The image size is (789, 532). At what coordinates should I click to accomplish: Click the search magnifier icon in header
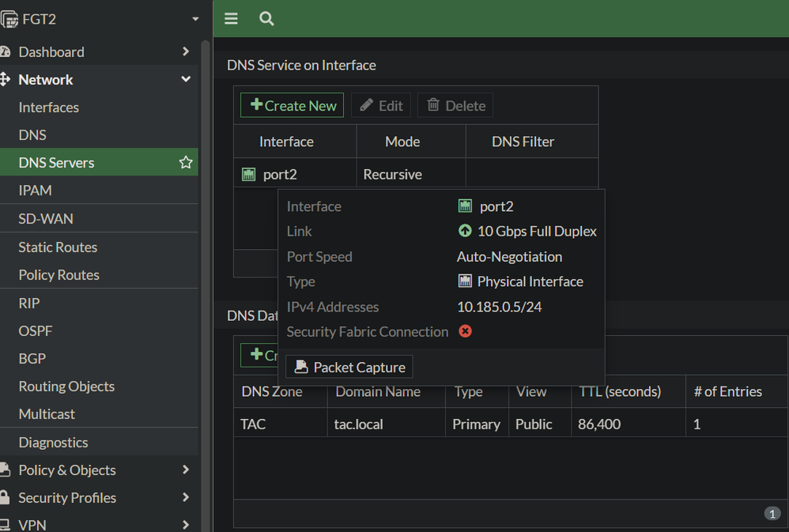click(266, 18)
